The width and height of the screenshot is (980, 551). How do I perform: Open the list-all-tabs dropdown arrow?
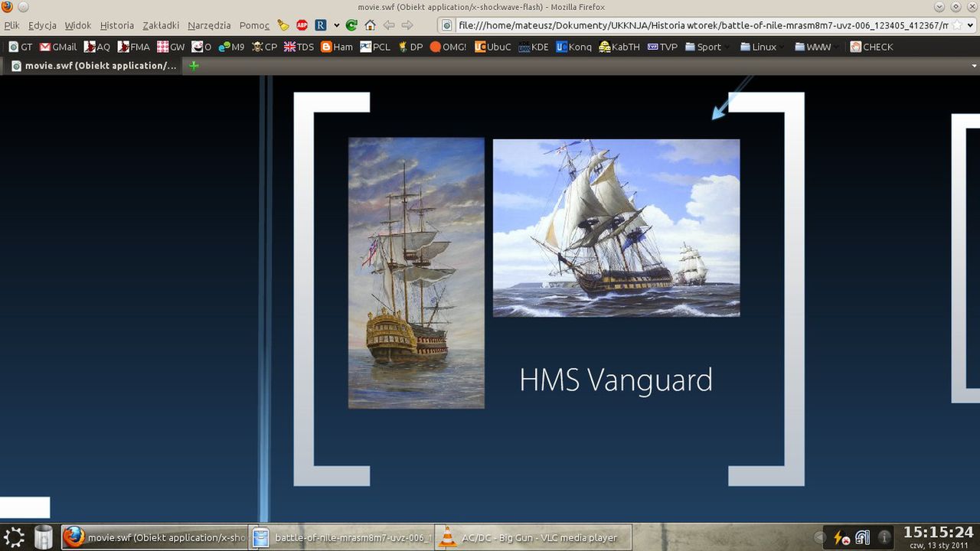974,66
